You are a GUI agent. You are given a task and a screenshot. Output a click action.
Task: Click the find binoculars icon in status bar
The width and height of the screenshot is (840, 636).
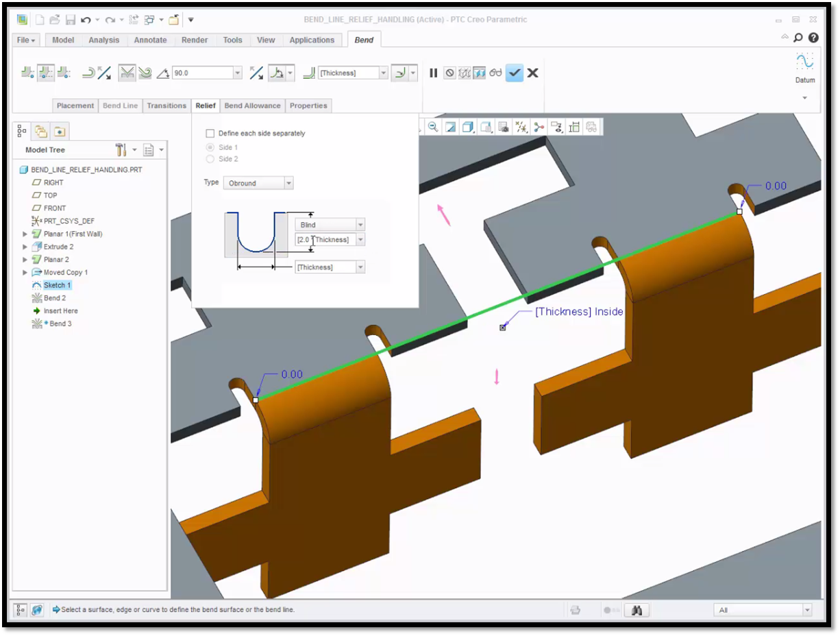637,611
